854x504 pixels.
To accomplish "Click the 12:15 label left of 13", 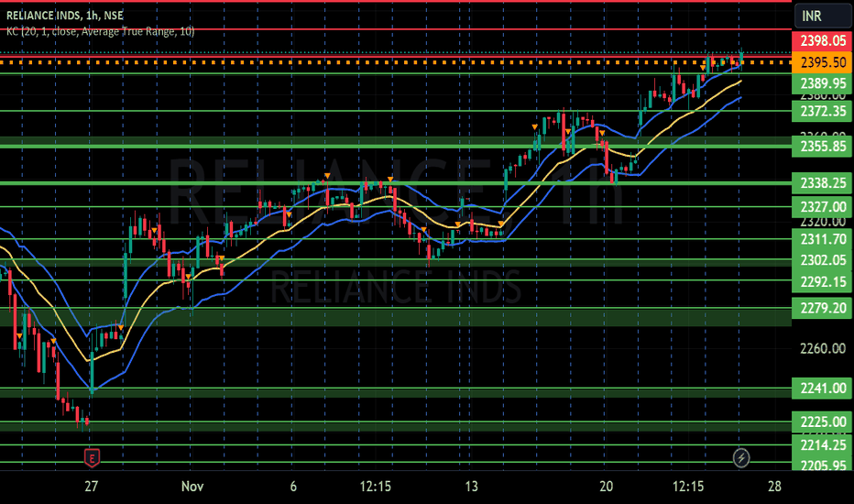I will (376, 486).
